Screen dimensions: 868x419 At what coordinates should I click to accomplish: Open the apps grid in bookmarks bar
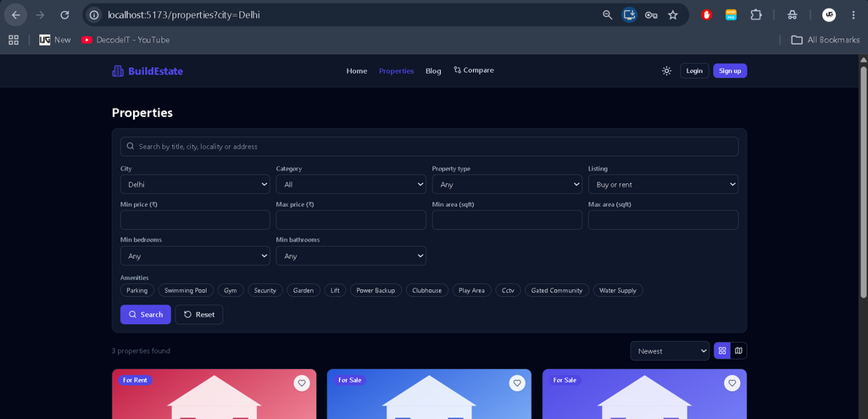point(14,40)
